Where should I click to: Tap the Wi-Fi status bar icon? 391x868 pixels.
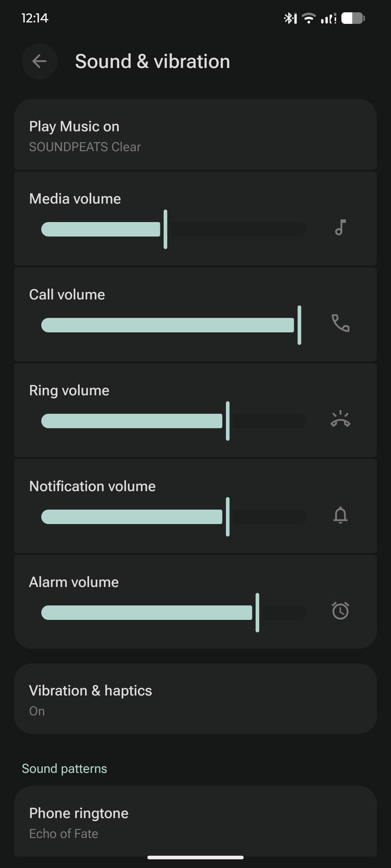tap(309, 18)
